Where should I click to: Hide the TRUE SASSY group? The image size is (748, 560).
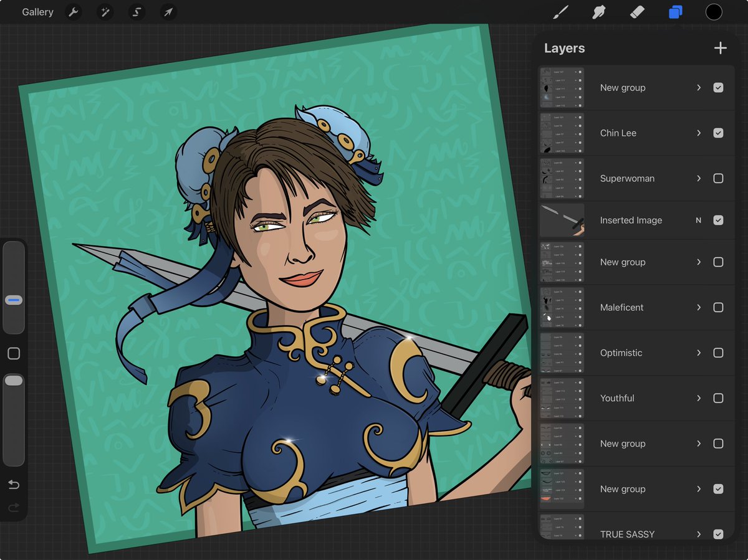pos(718,534)
